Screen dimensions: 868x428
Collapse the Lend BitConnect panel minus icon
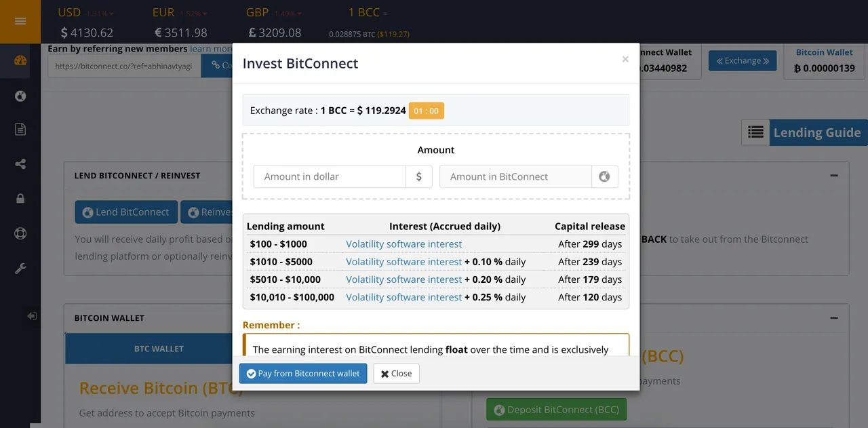pyautogui.click(x=834, y=175)
